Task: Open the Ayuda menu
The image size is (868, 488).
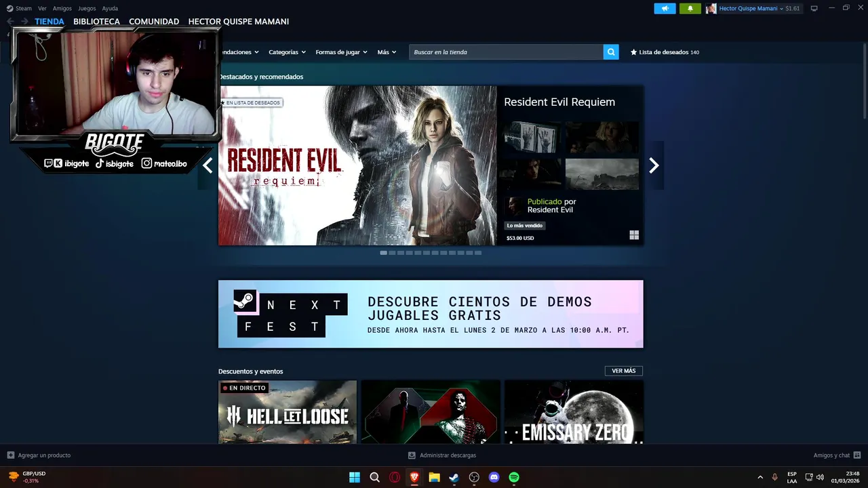Action: coord(110,8)
